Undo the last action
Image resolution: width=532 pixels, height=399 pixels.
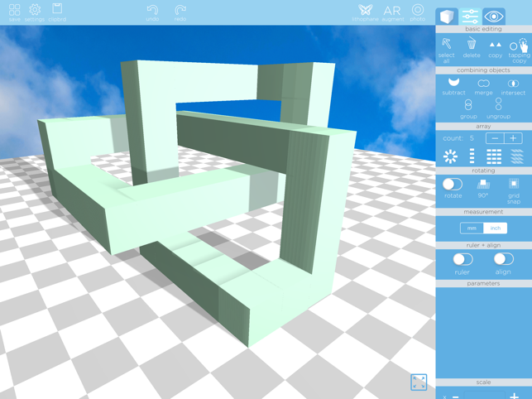coord(152,13)
